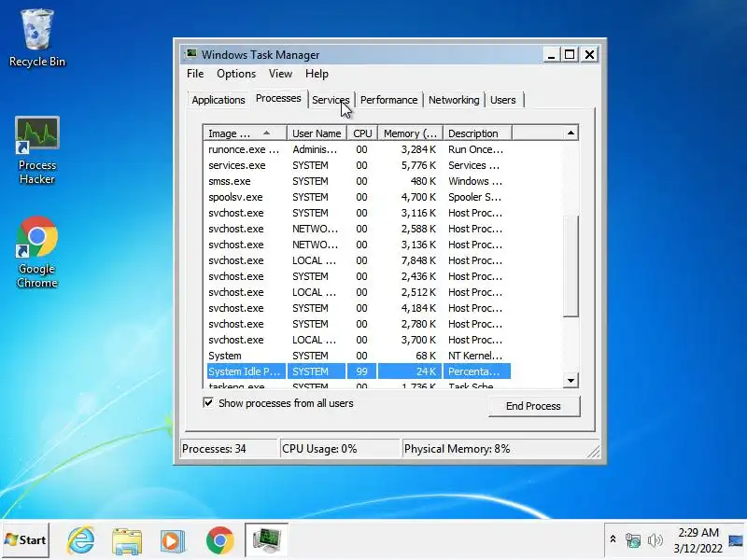Screen dimensions: 747x560
Task: Click the Windows Start button
Action: [x=25, y=540]
